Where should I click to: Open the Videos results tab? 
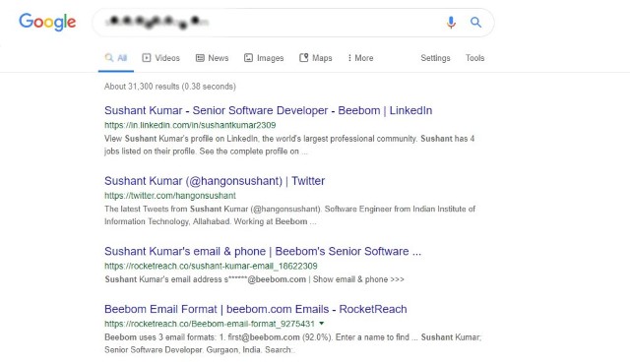pyautogui.click(x=160, y=58)
